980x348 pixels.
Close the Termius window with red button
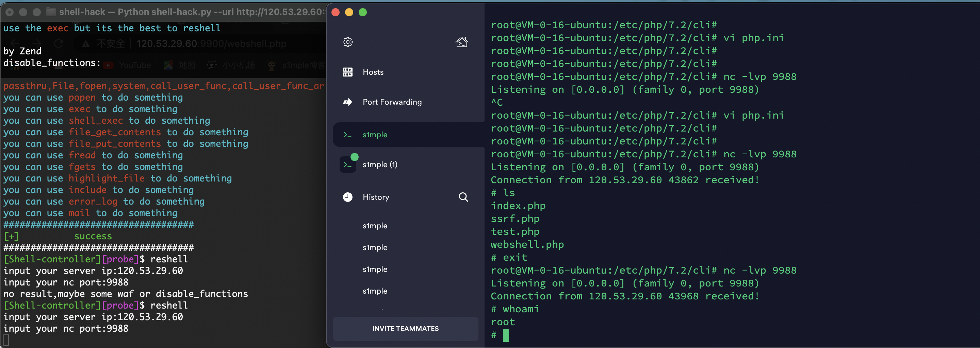(336, 13)
